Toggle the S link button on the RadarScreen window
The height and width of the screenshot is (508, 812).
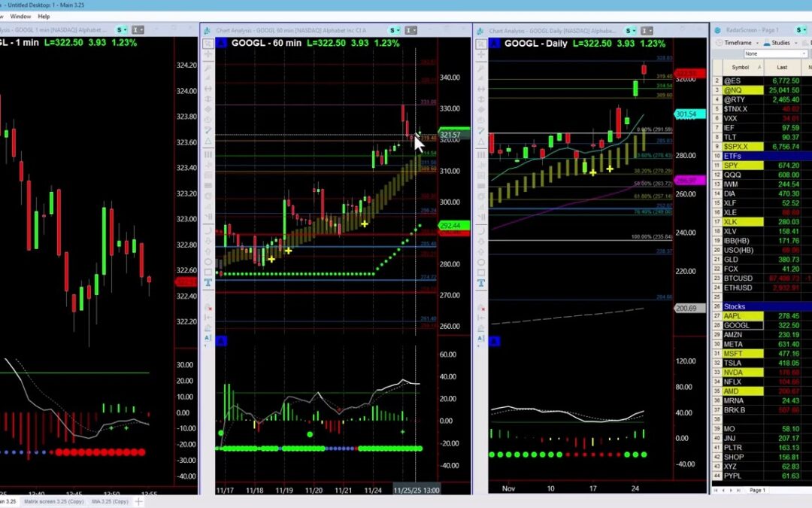click(798, 30)
